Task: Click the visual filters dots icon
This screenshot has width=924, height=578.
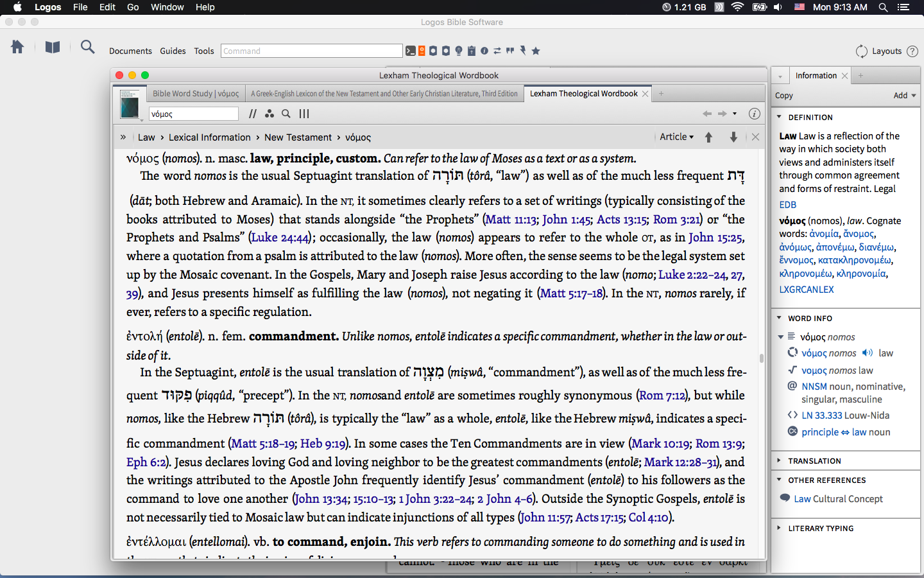Action: tap(269, 114)
